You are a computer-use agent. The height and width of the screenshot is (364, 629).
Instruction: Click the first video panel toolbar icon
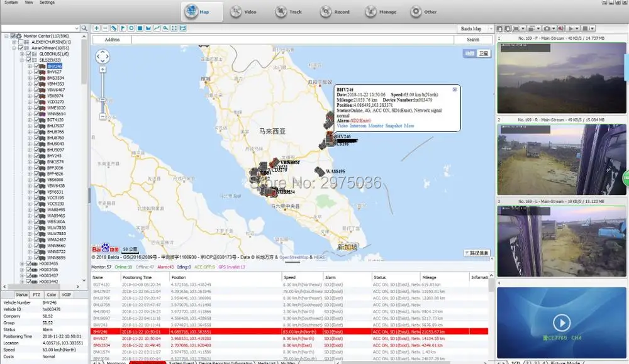click(x=499, y=28)
